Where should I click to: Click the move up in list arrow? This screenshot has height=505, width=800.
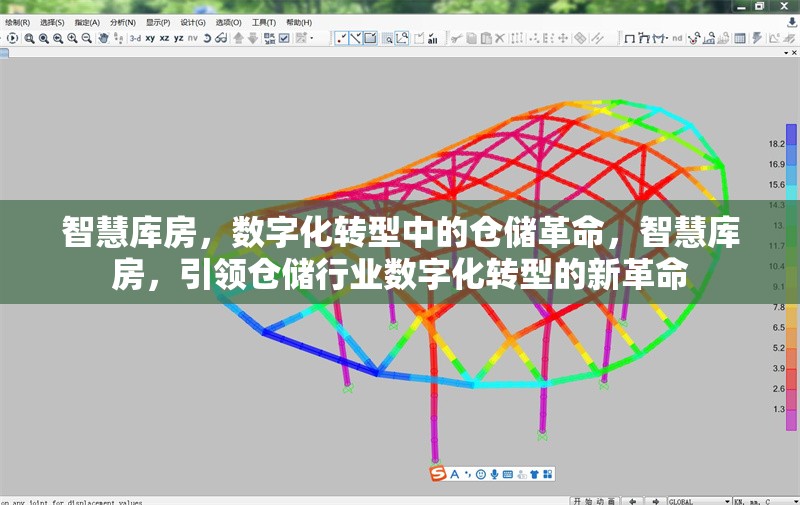tap(238, 38)
